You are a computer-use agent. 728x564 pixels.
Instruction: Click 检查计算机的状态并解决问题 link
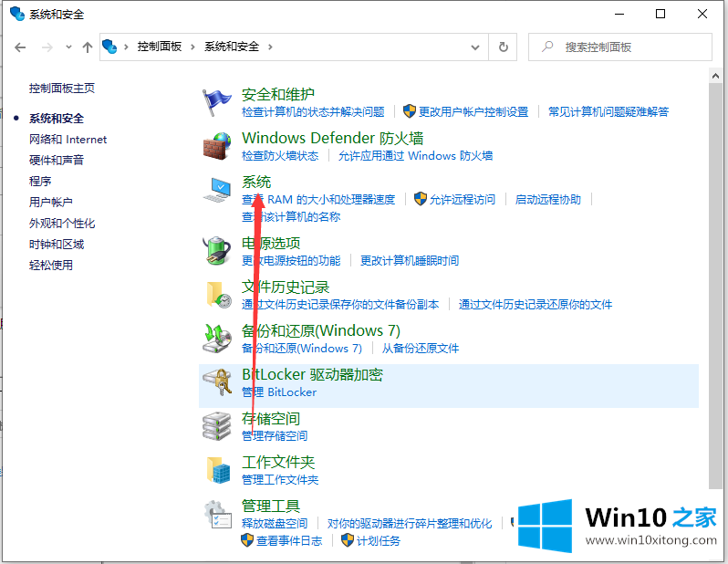[x=313, y=111]
